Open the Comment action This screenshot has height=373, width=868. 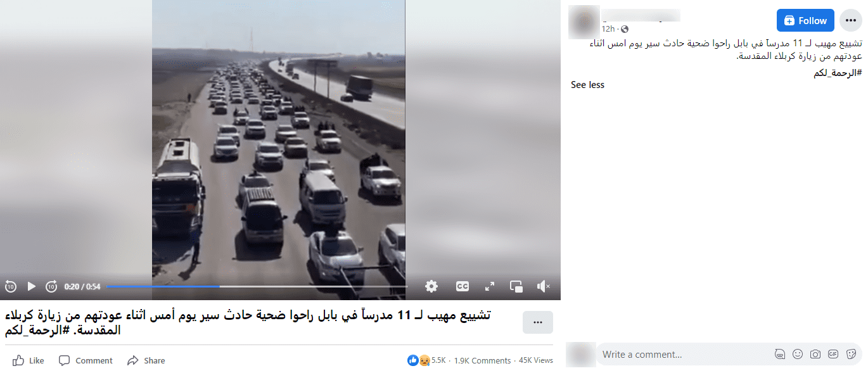86,360
